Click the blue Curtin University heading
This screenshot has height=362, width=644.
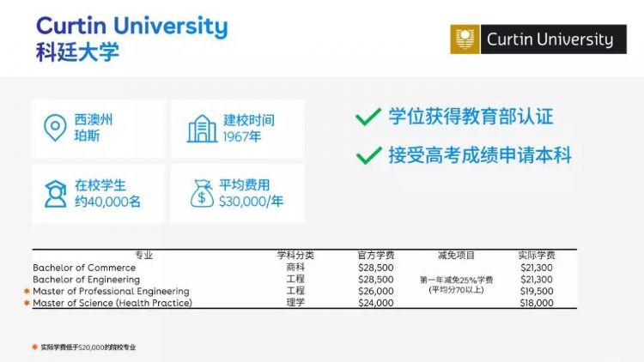132,27
